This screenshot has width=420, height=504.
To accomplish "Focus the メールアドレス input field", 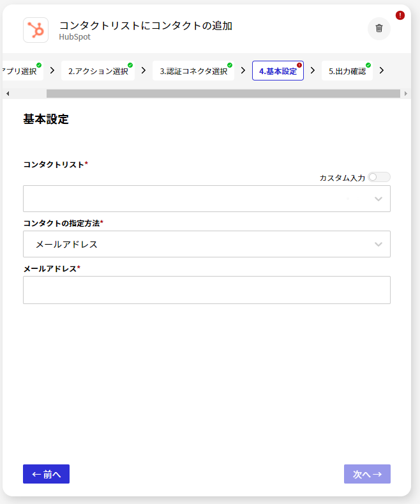I will coord(207,290).
